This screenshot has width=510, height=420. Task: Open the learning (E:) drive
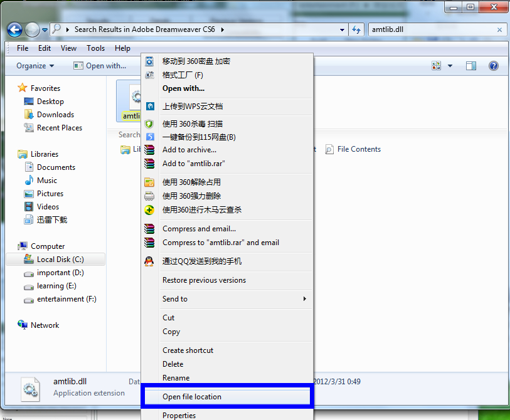[x=50, y=286]
